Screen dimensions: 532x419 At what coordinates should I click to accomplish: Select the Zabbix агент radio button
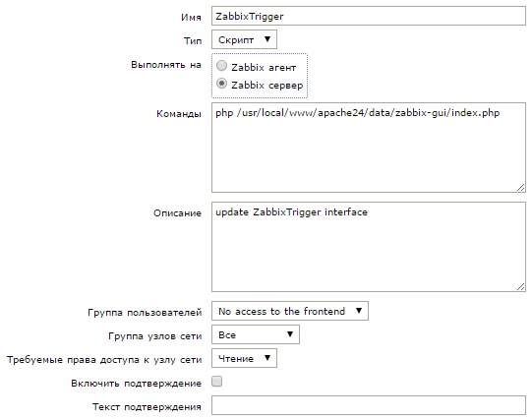221,66
